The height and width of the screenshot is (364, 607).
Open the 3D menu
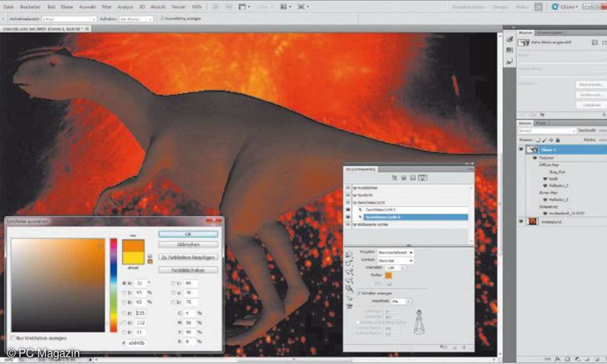click(142, 7)
